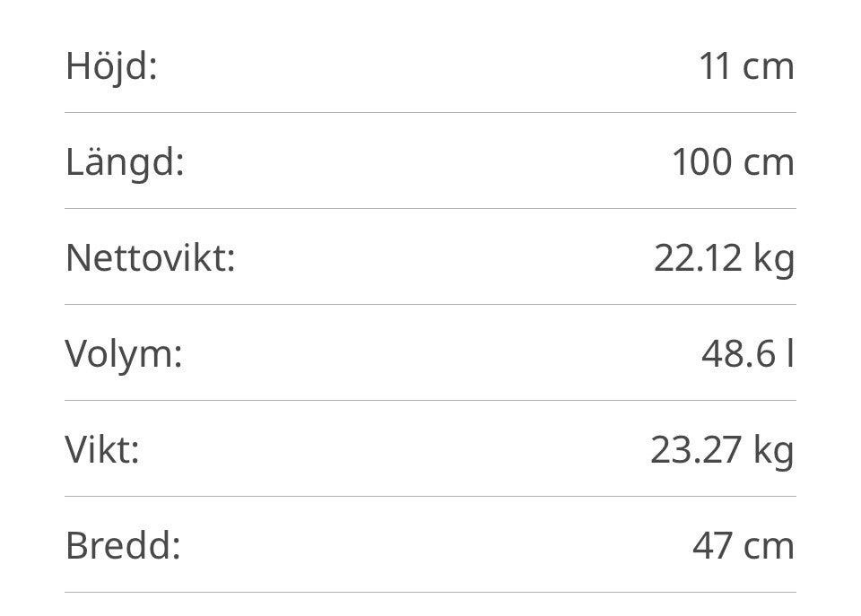The image size is (861, 616).
Task: Click the litre unit beside 48.6
Action: pyautogui.click(x=789, y=354)
